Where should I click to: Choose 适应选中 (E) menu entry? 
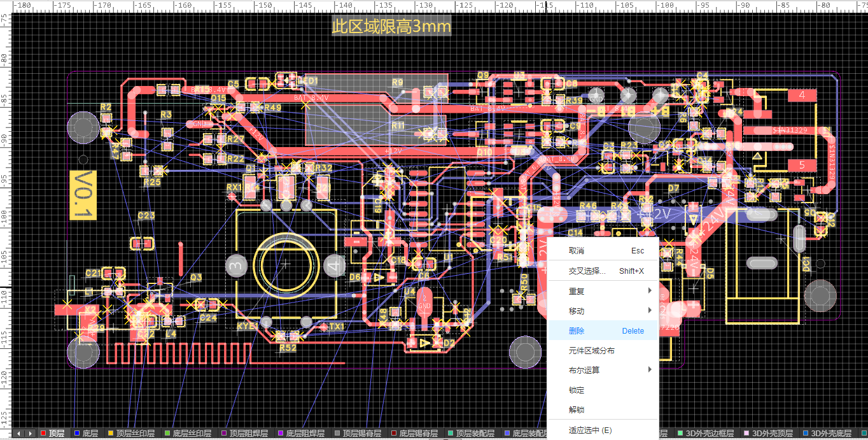tap(590, 430)
